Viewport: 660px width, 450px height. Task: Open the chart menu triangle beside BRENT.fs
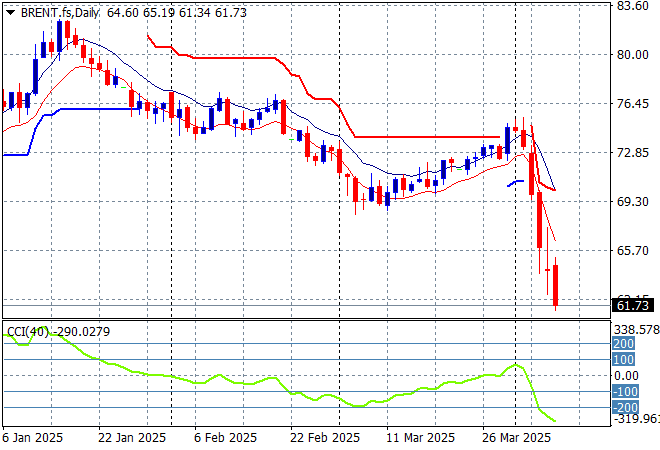(10, 13)
